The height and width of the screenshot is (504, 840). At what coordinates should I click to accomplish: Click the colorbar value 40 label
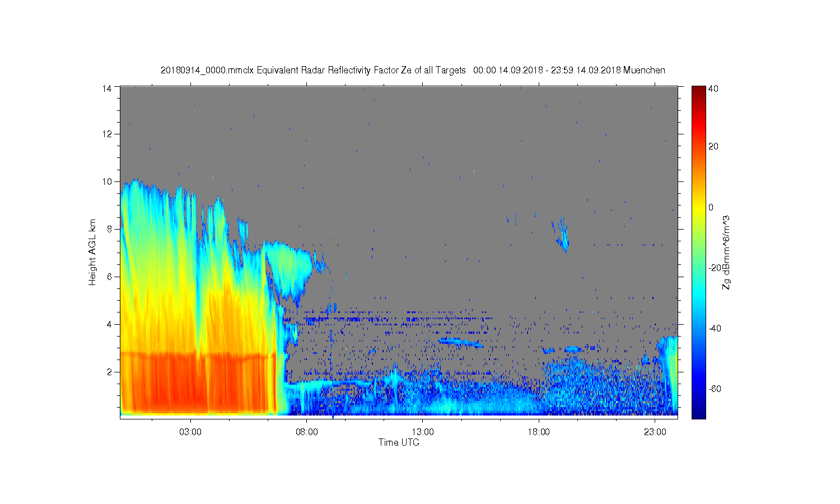coord(713,88)
